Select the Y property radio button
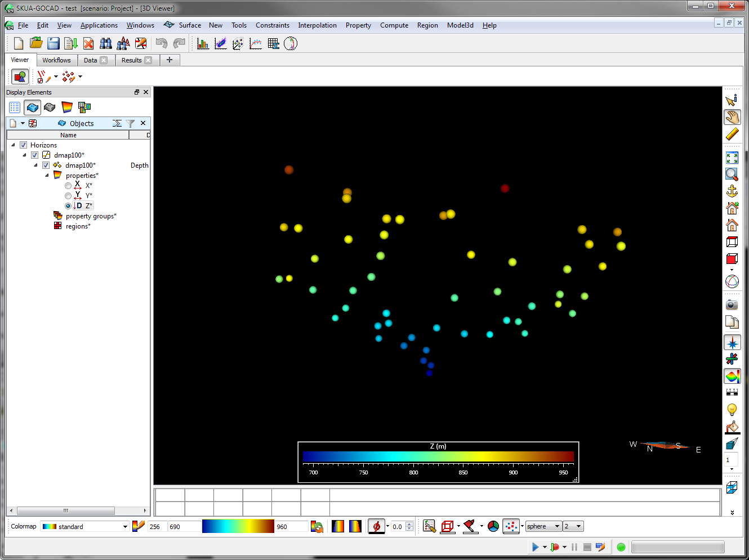749x560 pixels. (x=68, y=196)
